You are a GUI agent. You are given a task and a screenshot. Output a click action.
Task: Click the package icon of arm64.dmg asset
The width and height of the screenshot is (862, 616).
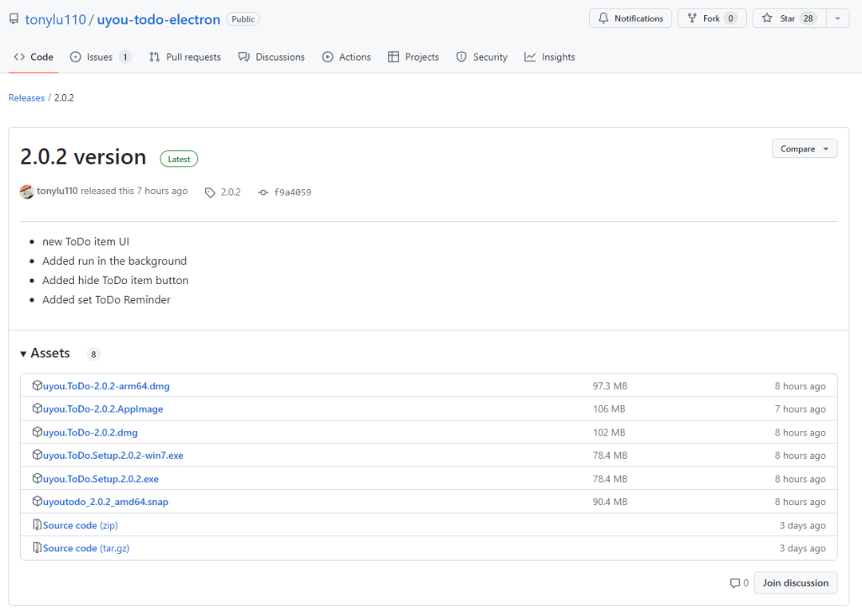click(38, 385)
